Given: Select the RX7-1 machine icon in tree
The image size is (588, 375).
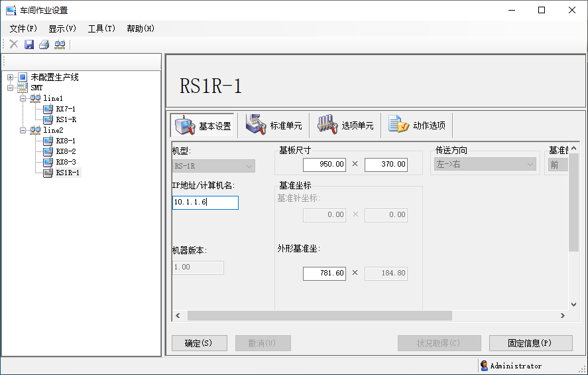Looking at the screenshot, I should coord(48,109).
